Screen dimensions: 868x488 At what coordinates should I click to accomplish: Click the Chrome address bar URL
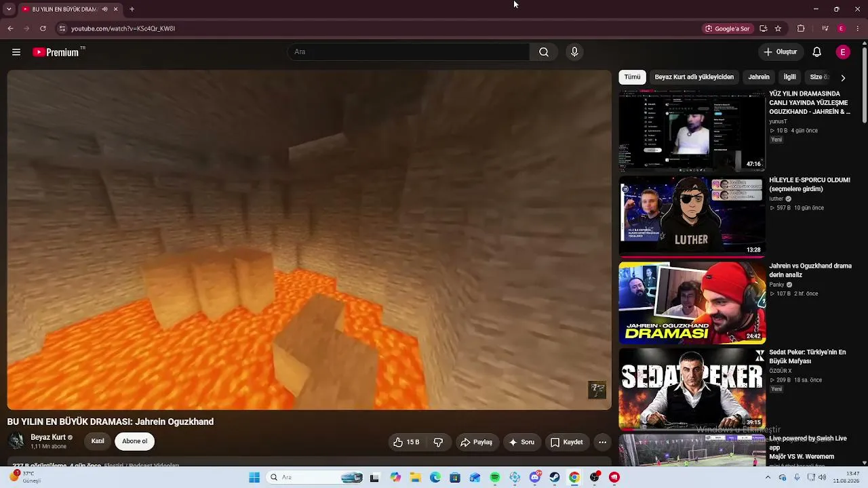coord(123,28)
